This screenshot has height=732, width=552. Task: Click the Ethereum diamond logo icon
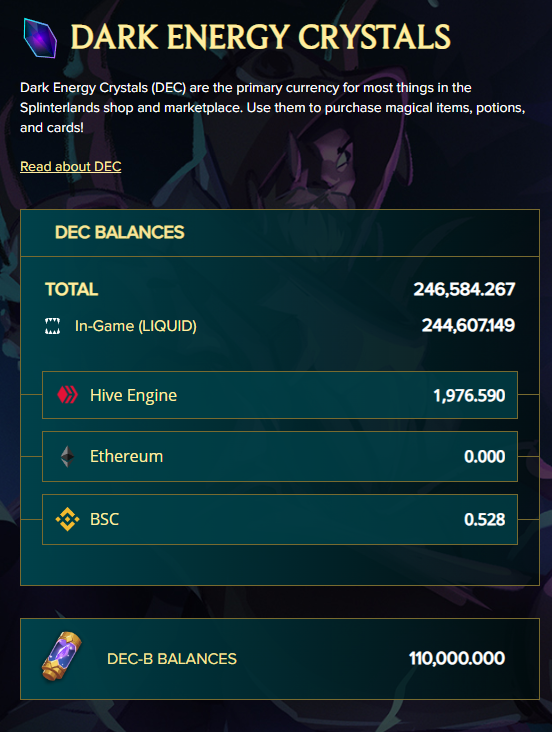pos(67,456)
